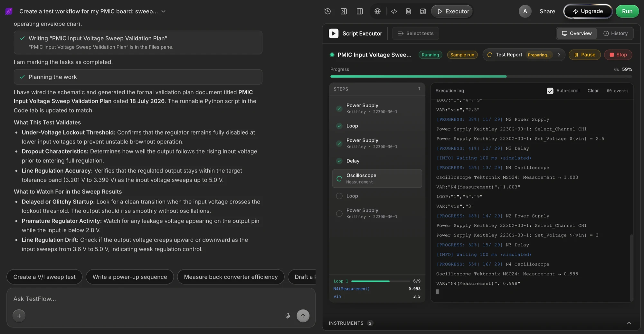The height and width of the screenshot is (334, 644).
Task: Open the schematic icon next to Executor
Action: pyautogui.click(x=423, y=11)
